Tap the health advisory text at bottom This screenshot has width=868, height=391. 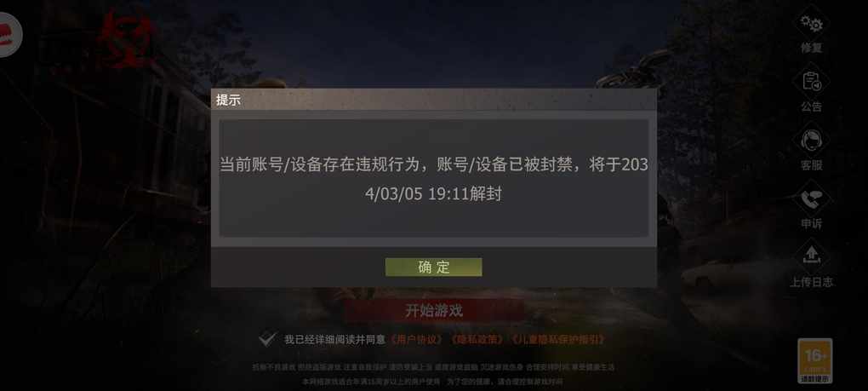pyautogui.click(x=433, y=374)
